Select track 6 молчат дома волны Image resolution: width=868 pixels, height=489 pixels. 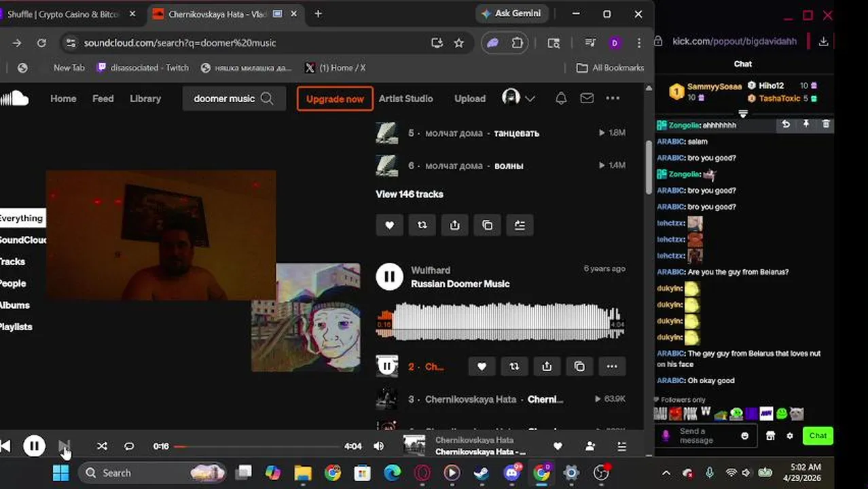click(500, 166)
